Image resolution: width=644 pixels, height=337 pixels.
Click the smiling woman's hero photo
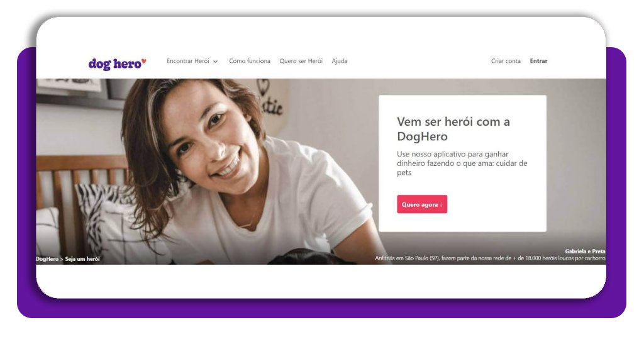pos(206,172)
